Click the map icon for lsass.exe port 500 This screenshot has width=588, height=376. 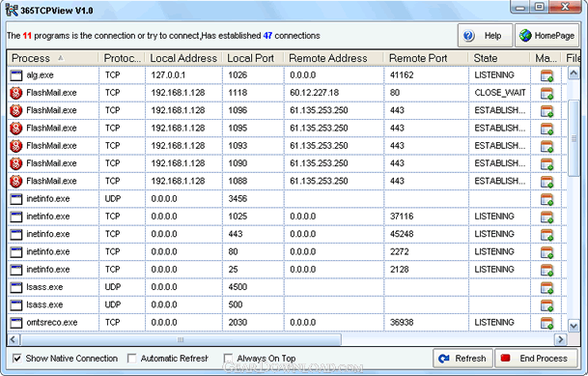click(x=546, y=305)
